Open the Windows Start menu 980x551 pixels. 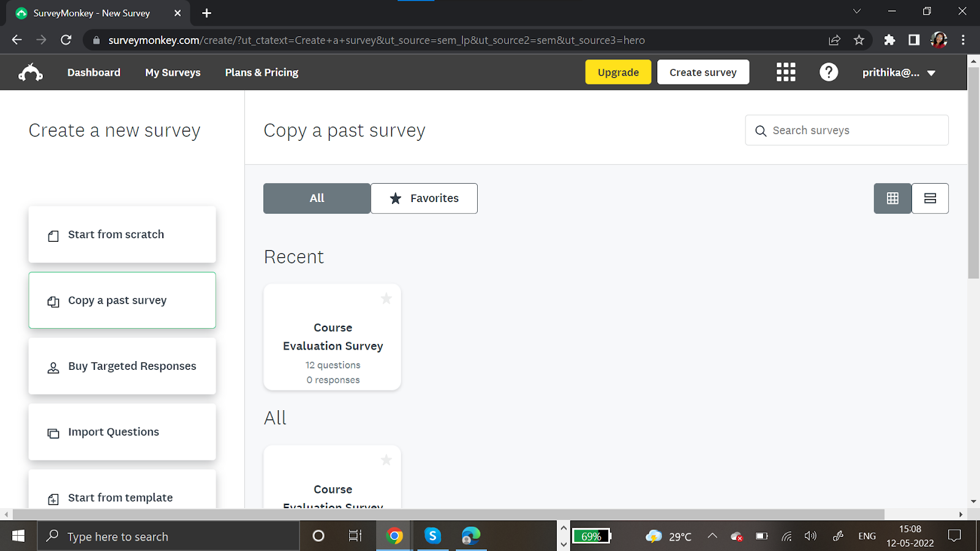point(18,536)
